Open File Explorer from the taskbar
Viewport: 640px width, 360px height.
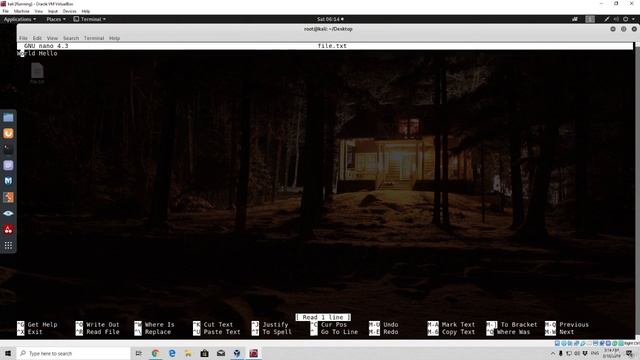pyautogui.click(x=188, y=353)
